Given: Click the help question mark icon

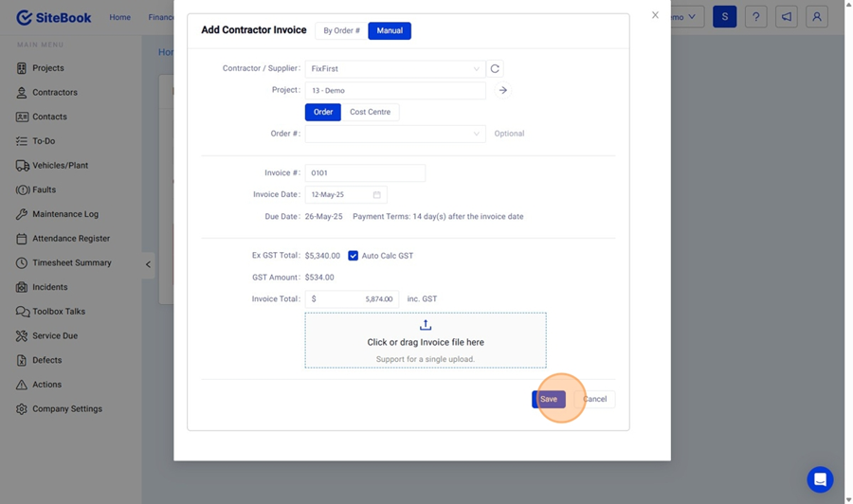Looking at the screenshot, I should pyautogui.click(x=755, y=17).
